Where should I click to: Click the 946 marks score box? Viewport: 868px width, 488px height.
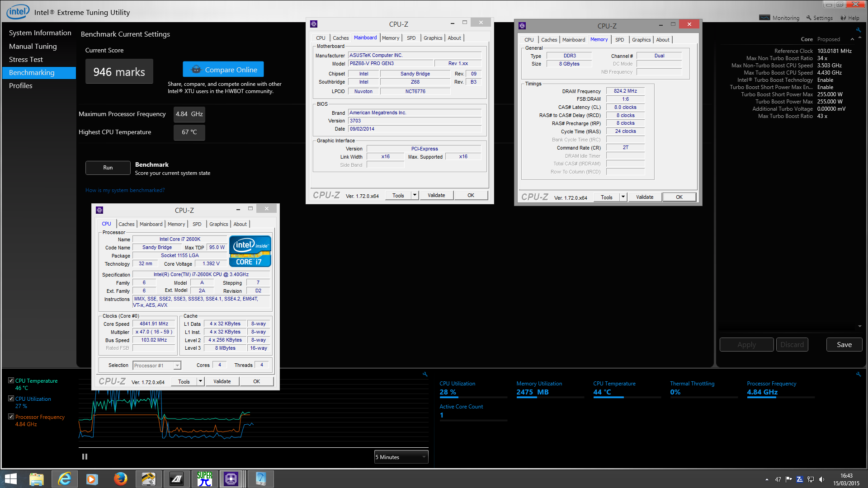(x=119, y=71)
